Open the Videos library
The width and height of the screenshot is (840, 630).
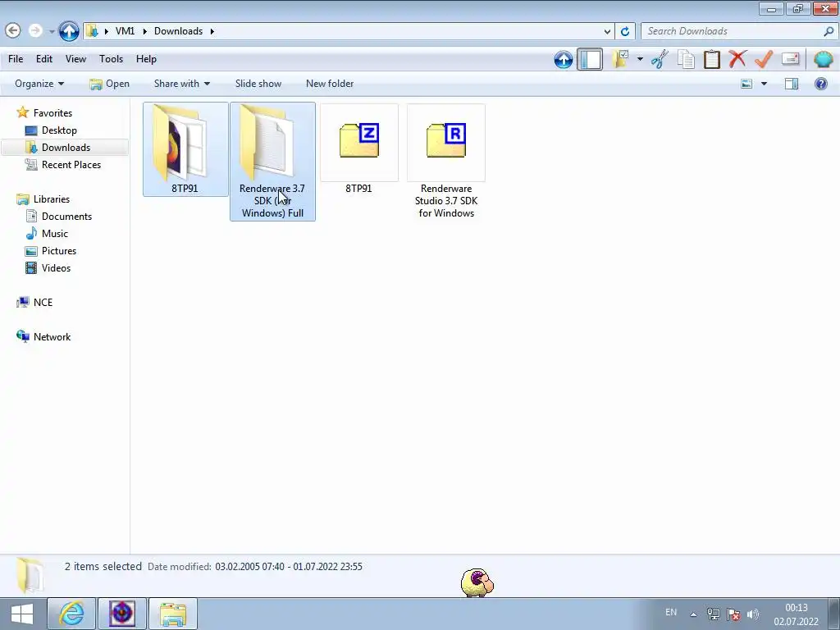pos(56,268)
